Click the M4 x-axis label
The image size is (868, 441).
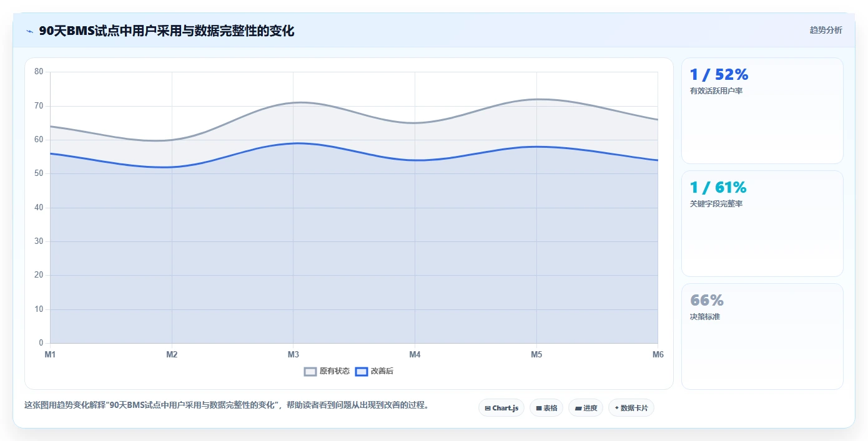[x=415, y=354]
